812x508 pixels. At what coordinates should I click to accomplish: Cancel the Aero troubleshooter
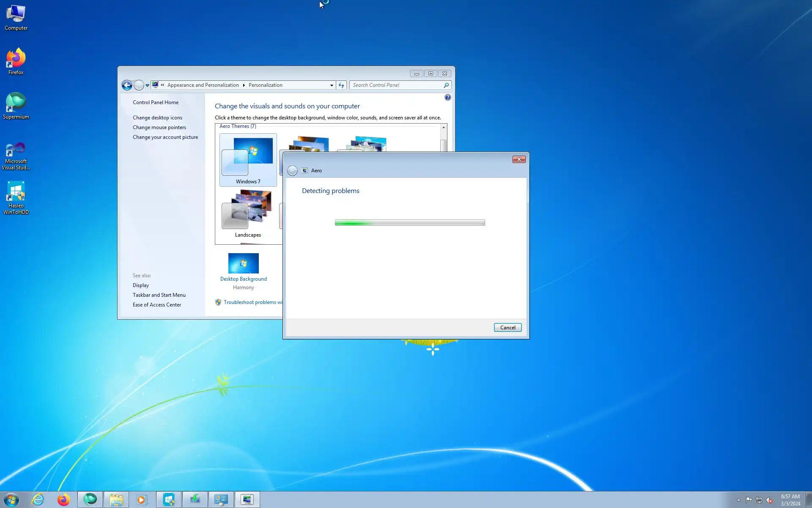click(x=507, y=327)
